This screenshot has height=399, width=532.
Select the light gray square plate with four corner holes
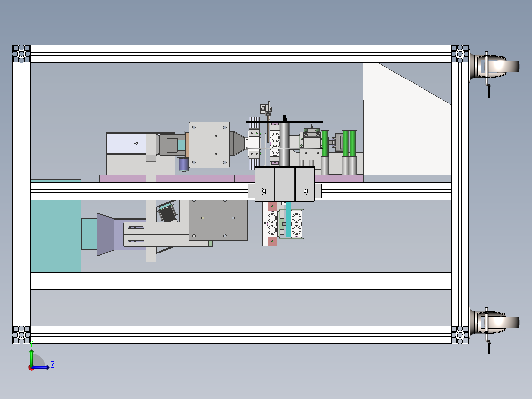pyautogui.click(x=209, y=145)
